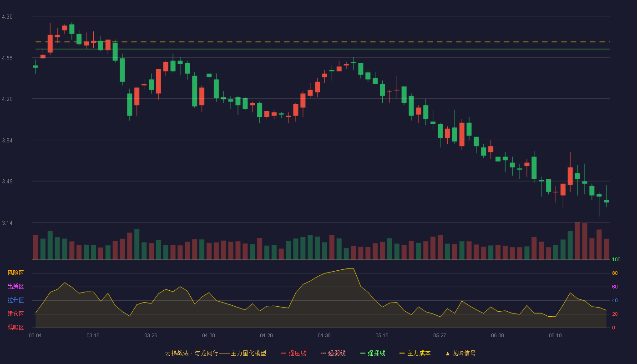Click the 03-16 date label
637x364 pixels.
93,335
